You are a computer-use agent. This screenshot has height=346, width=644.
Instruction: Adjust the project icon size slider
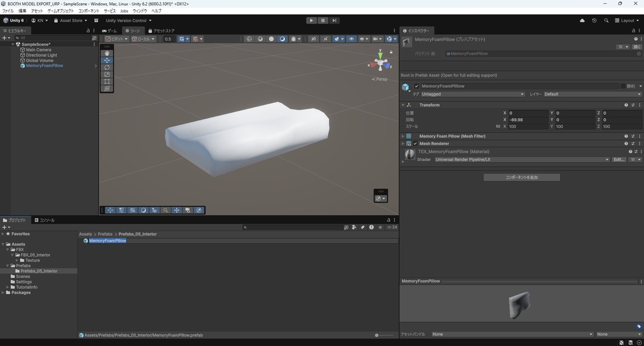coord(384,335)
